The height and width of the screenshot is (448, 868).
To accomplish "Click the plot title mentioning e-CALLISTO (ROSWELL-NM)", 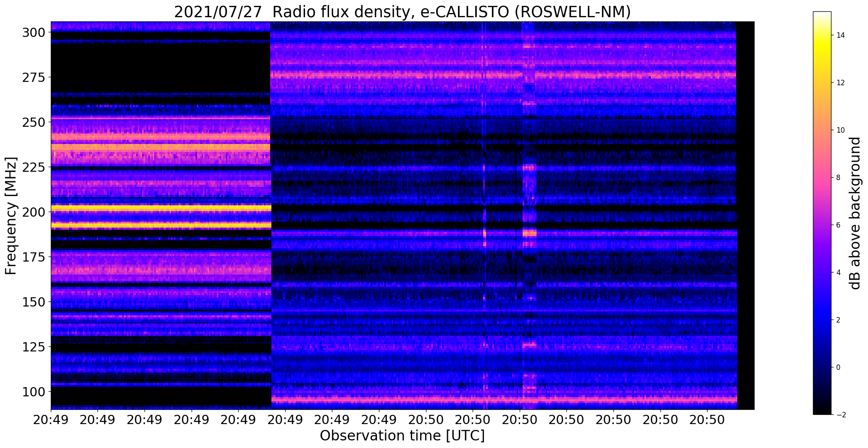I will [x=402, y=12].
